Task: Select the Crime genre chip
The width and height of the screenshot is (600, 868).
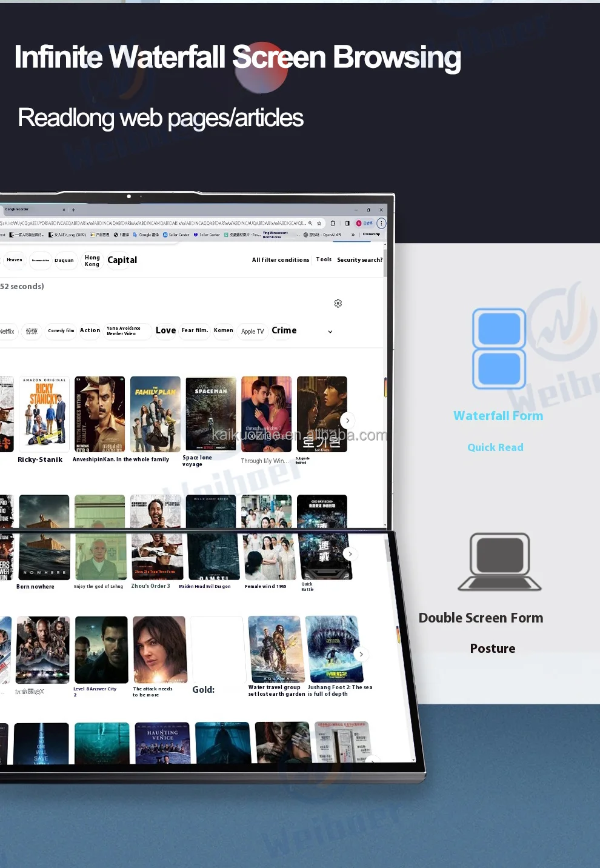Action: [284, 330]
